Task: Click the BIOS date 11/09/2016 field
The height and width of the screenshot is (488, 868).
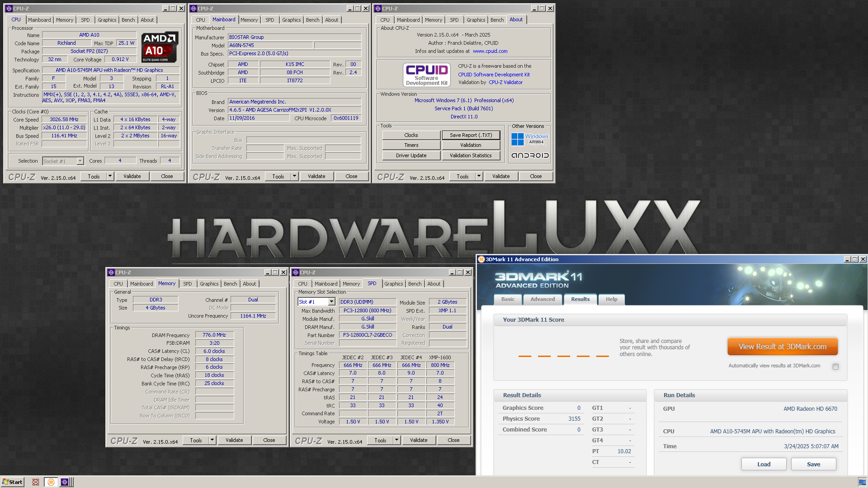Action: coord(259,118)
